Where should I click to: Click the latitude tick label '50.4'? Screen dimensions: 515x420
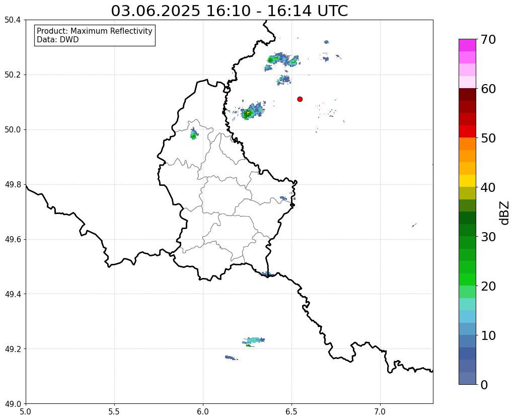coord(13,20)
